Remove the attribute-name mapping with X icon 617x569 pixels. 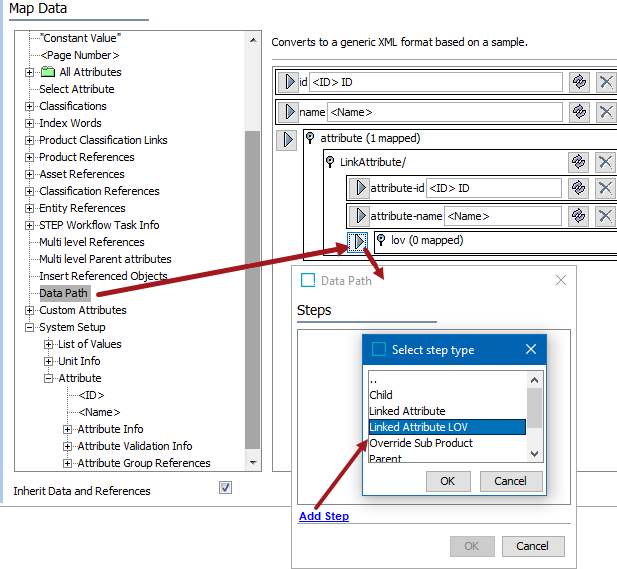(605, 216)
